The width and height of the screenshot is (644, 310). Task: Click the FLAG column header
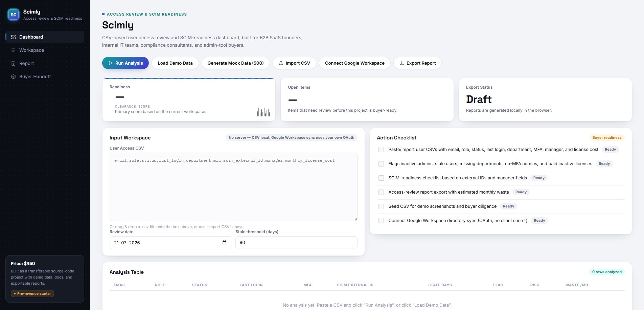[x=498, y=285]
